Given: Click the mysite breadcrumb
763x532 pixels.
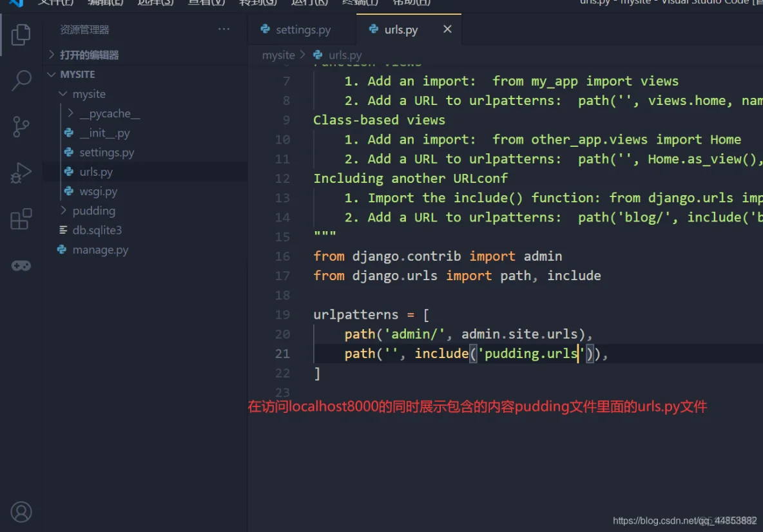Looking at the screenshot, I should pyautogui.click(x=278, y=55).
